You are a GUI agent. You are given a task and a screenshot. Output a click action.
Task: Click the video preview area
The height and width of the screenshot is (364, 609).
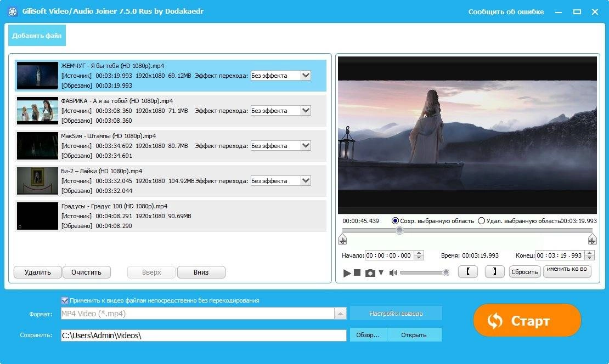click(467, 135)
